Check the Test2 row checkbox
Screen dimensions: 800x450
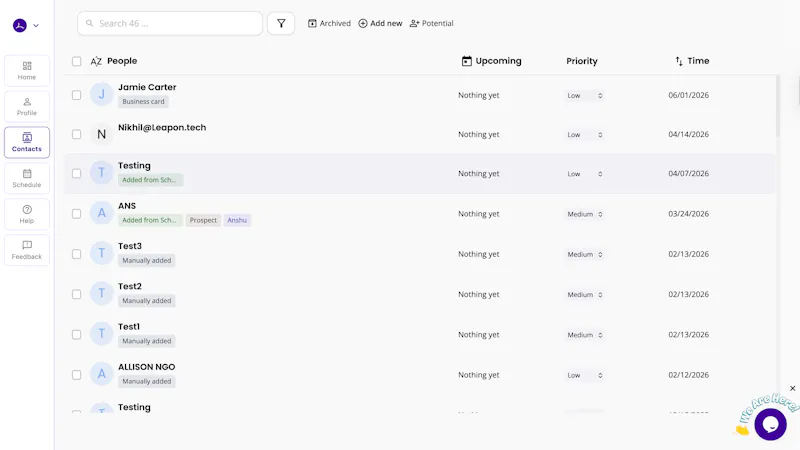click(77, 294)
